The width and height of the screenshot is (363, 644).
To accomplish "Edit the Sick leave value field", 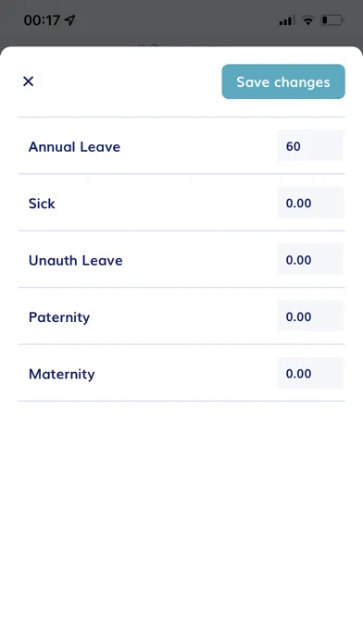I will tap(310, 203).
